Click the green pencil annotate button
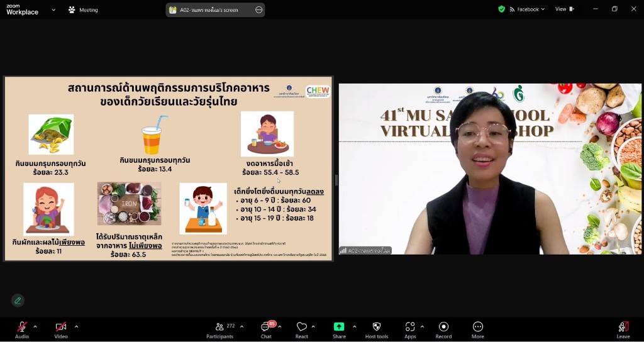Screen dimensions: 644x342 point(18,301)
